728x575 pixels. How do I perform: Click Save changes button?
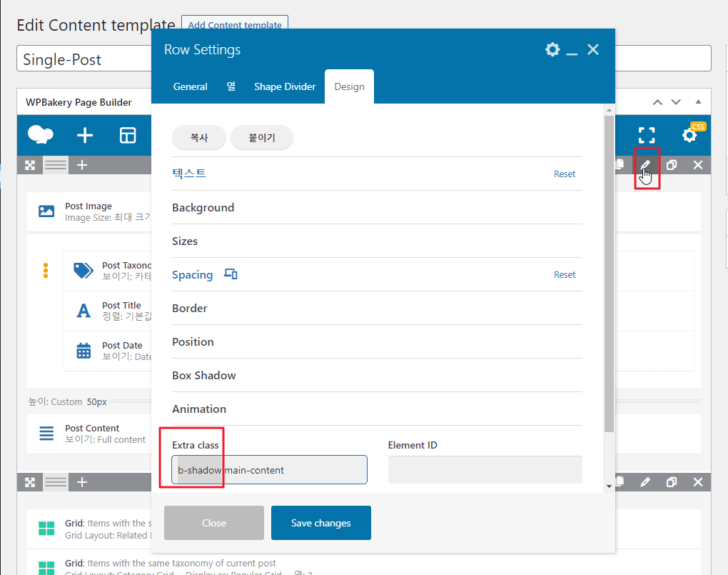[x=321, y=523]
